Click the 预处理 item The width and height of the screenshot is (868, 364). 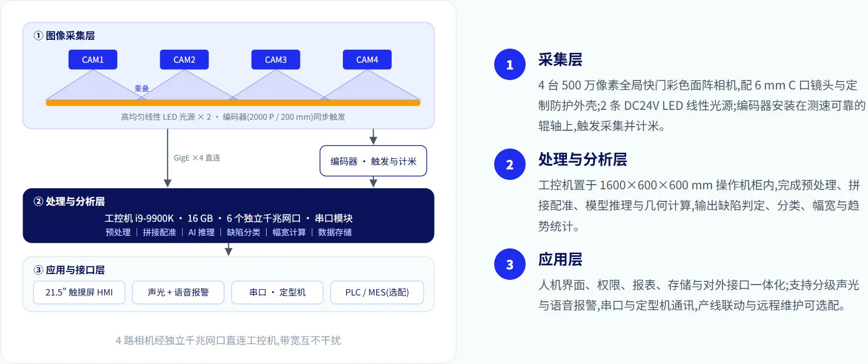(118, 232)
